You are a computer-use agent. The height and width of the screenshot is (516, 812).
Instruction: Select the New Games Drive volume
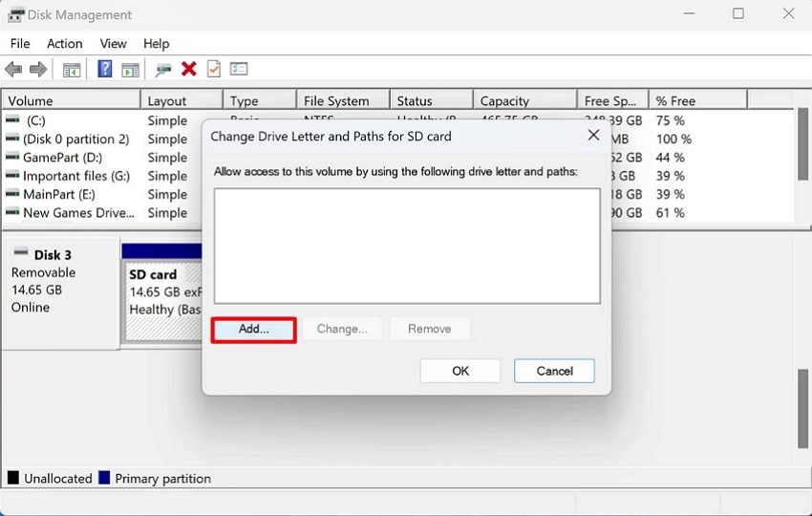coord(78,213)
